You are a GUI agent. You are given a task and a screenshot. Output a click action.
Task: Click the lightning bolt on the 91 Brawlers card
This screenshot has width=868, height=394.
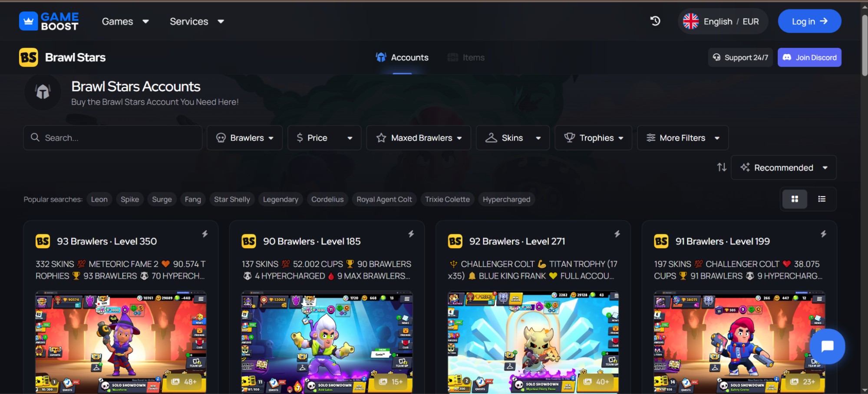coord(823,234)
